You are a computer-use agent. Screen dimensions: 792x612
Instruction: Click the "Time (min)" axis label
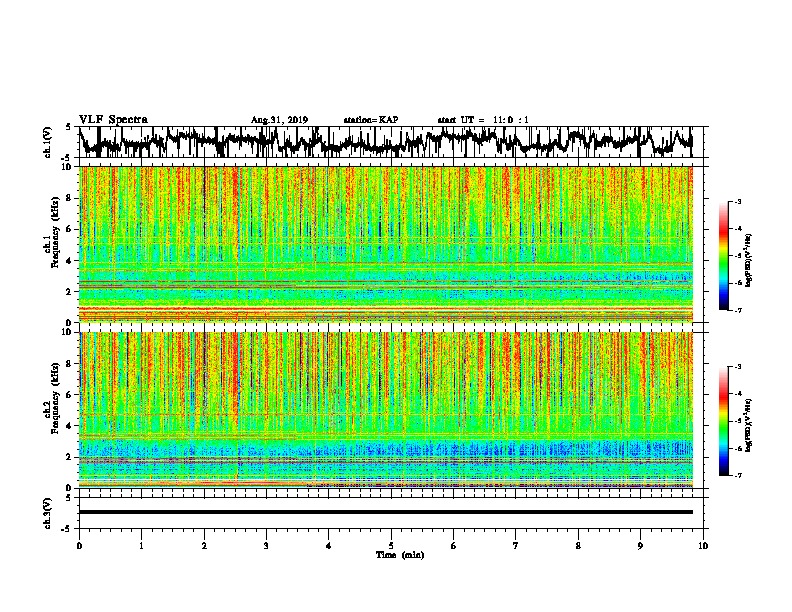click(400, 555)
